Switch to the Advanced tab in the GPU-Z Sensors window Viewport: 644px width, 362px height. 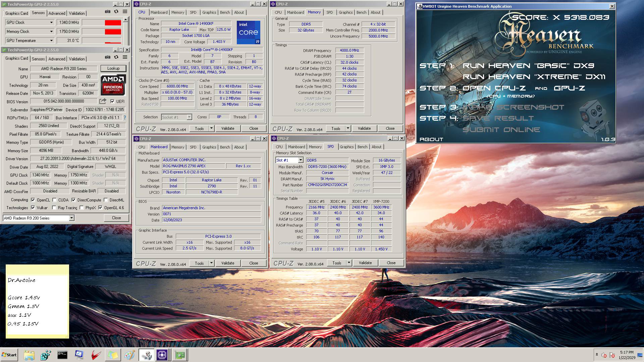click(x=57, y=13)
